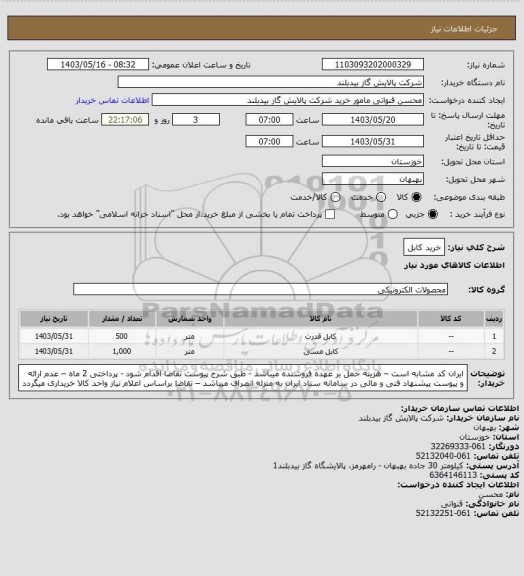Click the کابل قدرت item name cell
Viewport: 524px width, 576px height.
pyautogui.click(x=320, y=336)
